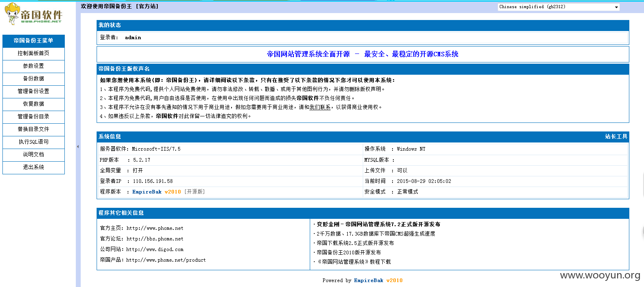Image resolution: width=644 pixels, height=287 pixels.
Task: Select 恢复数据 in the sidebar
Action: coord(33,104)
